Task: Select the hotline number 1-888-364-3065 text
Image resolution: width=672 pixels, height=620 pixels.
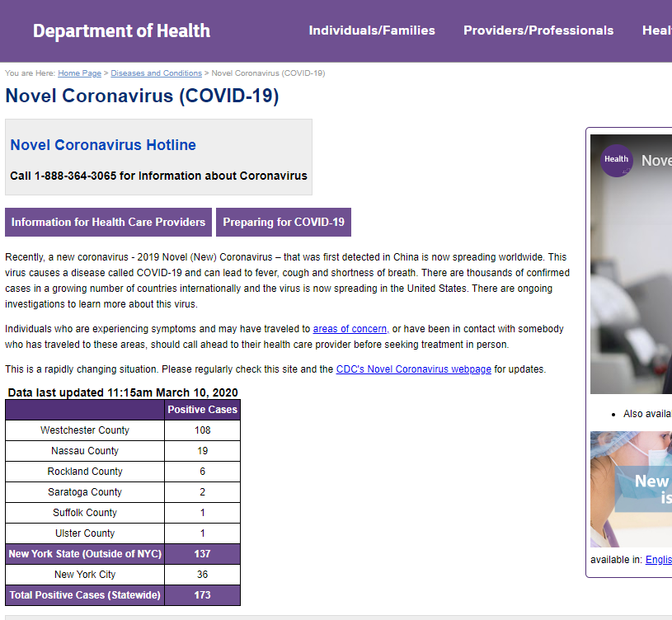Action: click(x=75, y=176)
